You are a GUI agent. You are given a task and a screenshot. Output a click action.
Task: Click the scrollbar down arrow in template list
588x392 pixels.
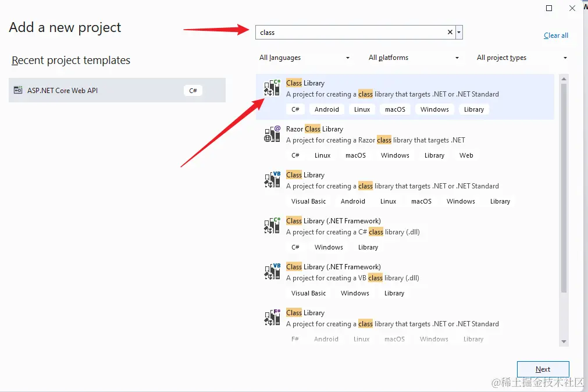(564, 342)
